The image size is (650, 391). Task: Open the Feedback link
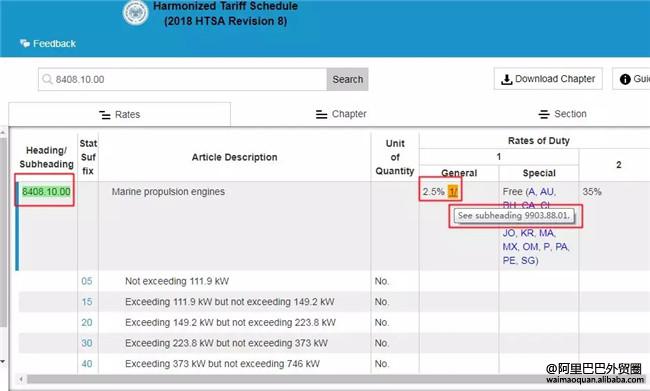click(54, 44)
